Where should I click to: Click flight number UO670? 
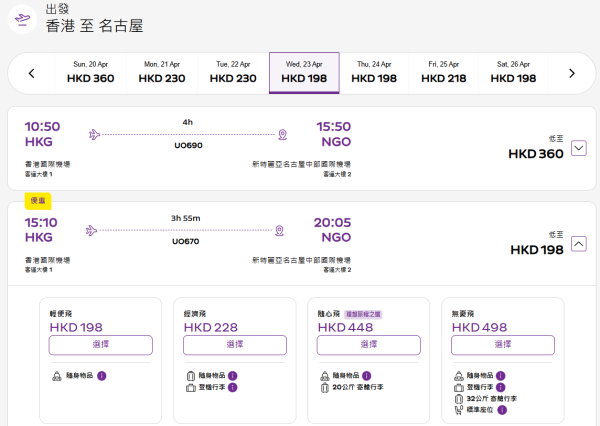(x=186, y=241)
